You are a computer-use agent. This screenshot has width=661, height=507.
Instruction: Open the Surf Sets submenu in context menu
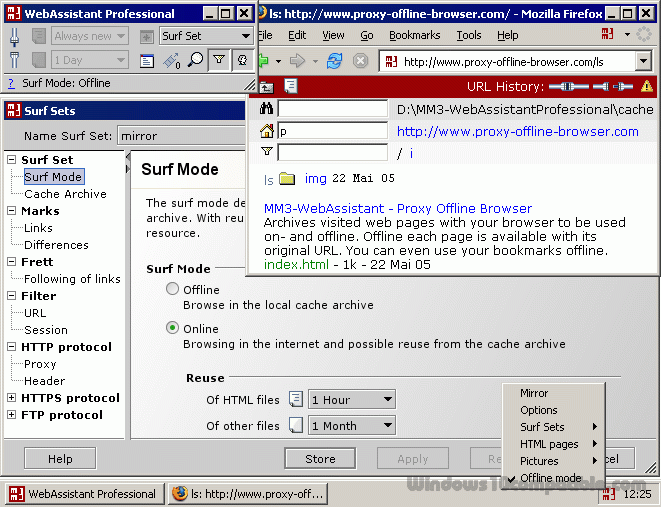(554, 427)
